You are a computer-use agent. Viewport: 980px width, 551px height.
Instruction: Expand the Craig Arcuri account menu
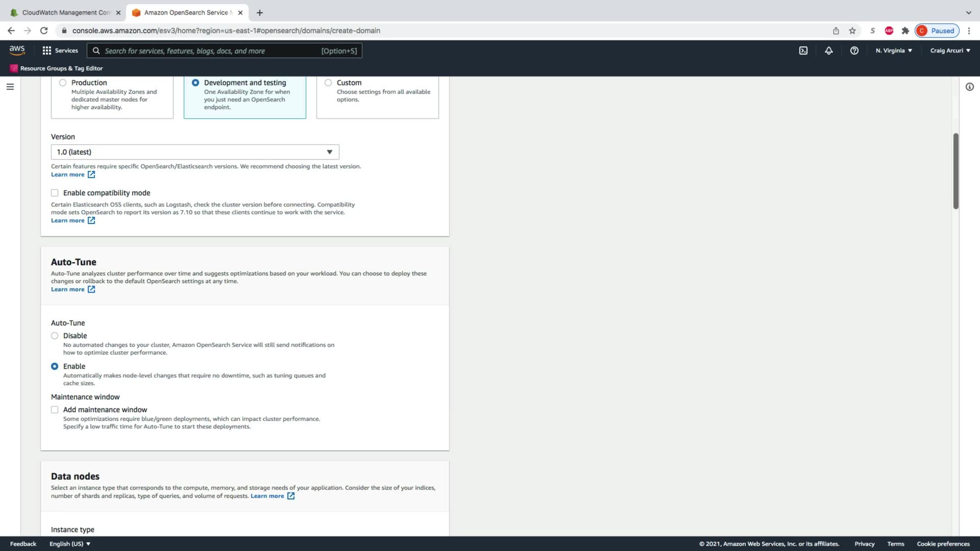coord(949,51)
